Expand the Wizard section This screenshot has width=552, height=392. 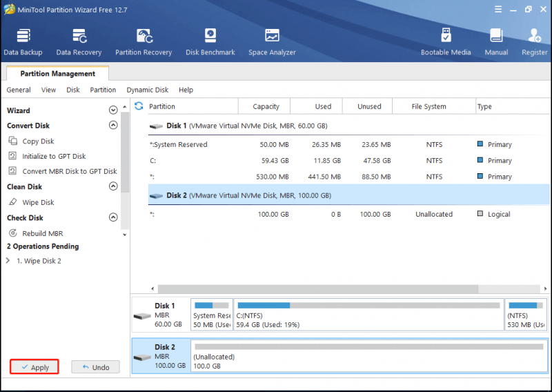tap(113, 110)
